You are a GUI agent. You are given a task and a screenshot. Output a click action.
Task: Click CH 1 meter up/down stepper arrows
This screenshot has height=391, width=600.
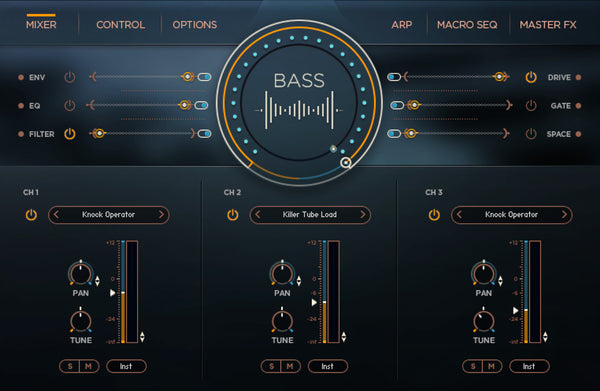point(142,337)
